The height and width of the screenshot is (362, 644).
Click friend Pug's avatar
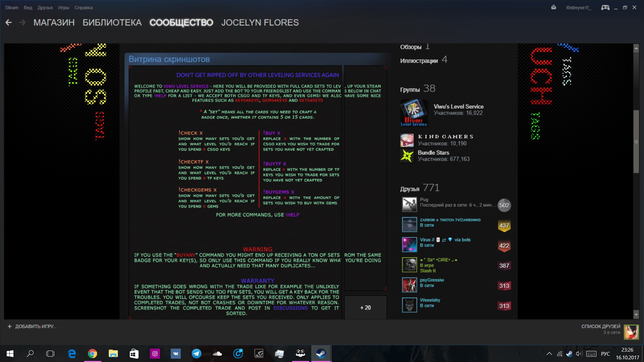pos(410,204)
